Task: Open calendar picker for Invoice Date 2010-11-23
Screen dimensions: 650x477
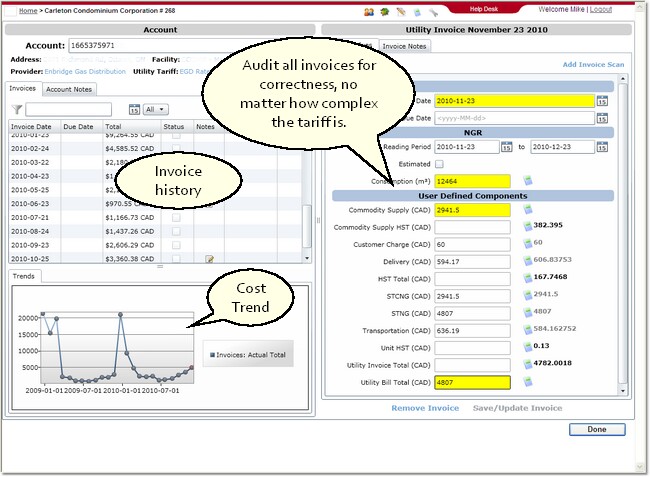Action: point(602,101)
